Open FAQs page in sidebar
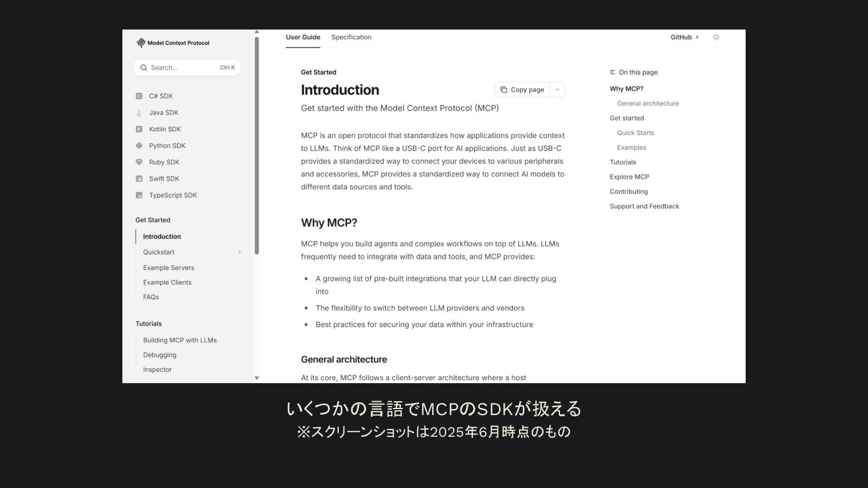This screenshot has height=488, width=868. [151, 297]
